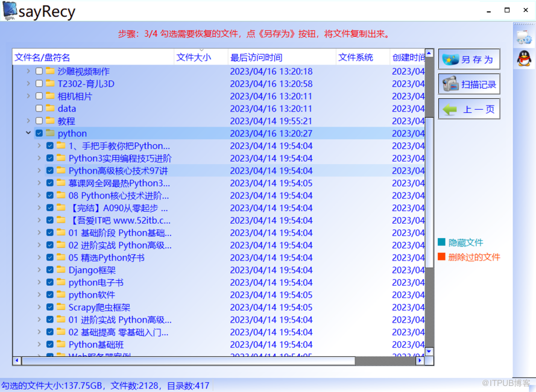Uncheck the Django框架 checkbox
536x392 pixels.
pos(50,270)
